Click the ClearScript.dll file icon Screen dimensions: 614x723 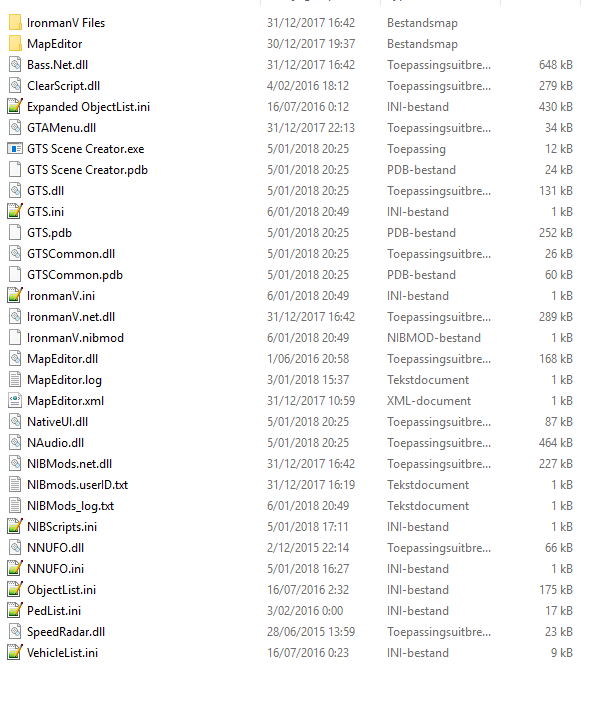click(15, 86)
